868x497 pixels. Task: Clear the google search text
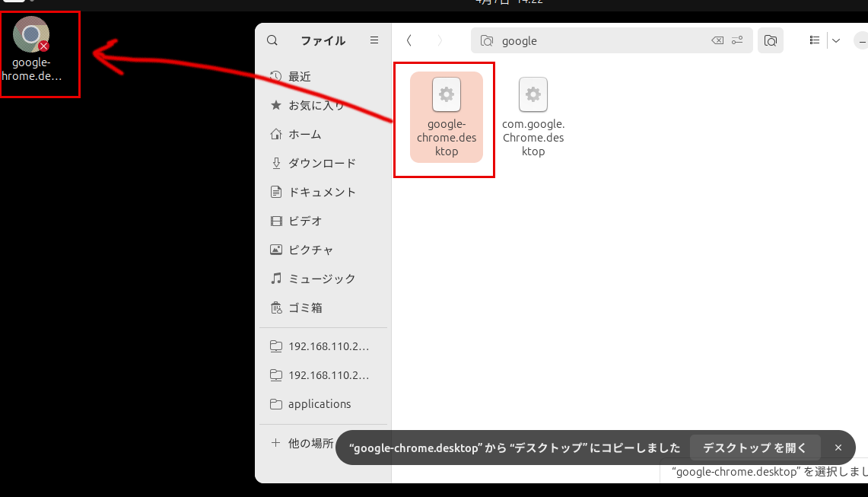pos(717,41)
